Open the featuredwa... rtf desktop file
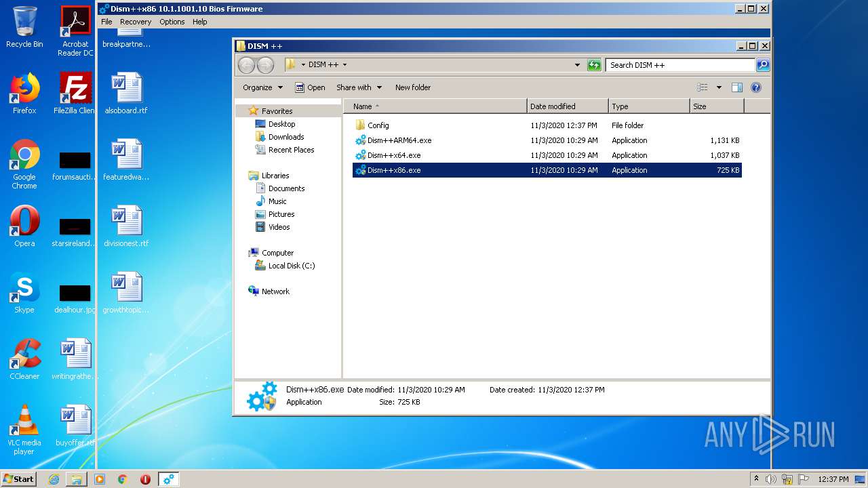 (126, 160)
